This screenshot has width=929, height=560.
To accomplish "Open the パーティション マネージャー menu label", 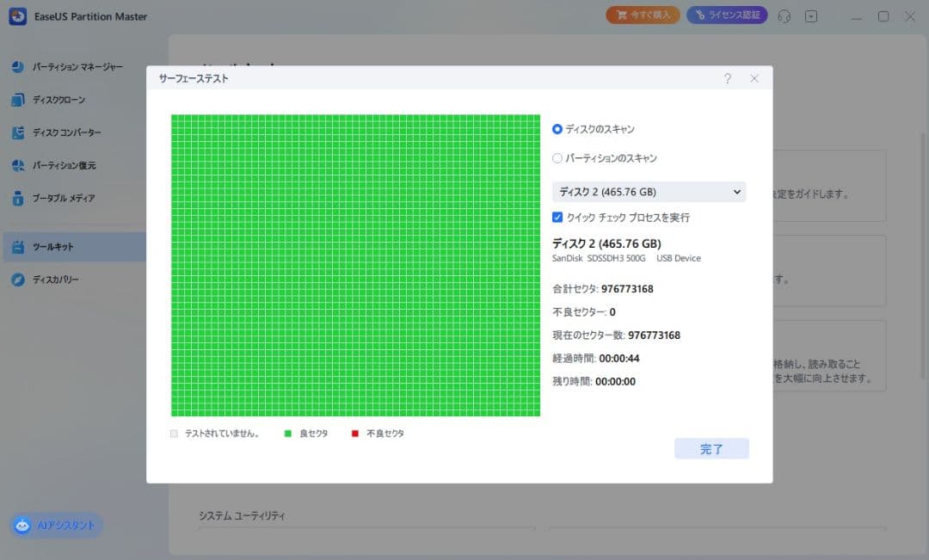I will click(x=77, y=67).
